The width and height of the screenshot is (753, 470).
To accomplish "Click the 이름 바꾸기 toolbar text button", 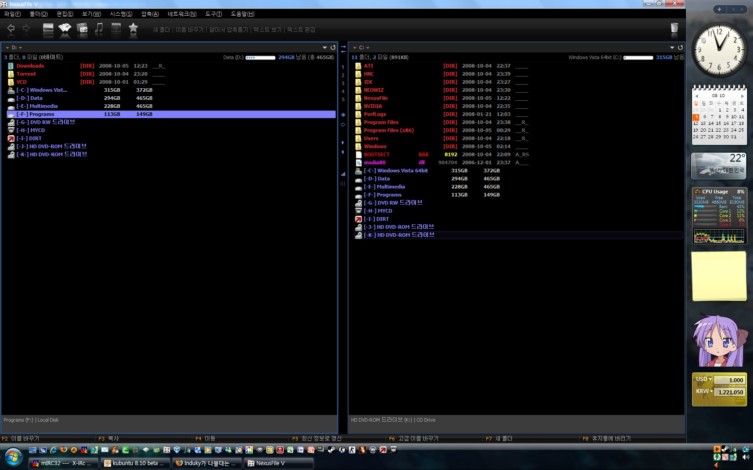I will click(x=190, y=30).
